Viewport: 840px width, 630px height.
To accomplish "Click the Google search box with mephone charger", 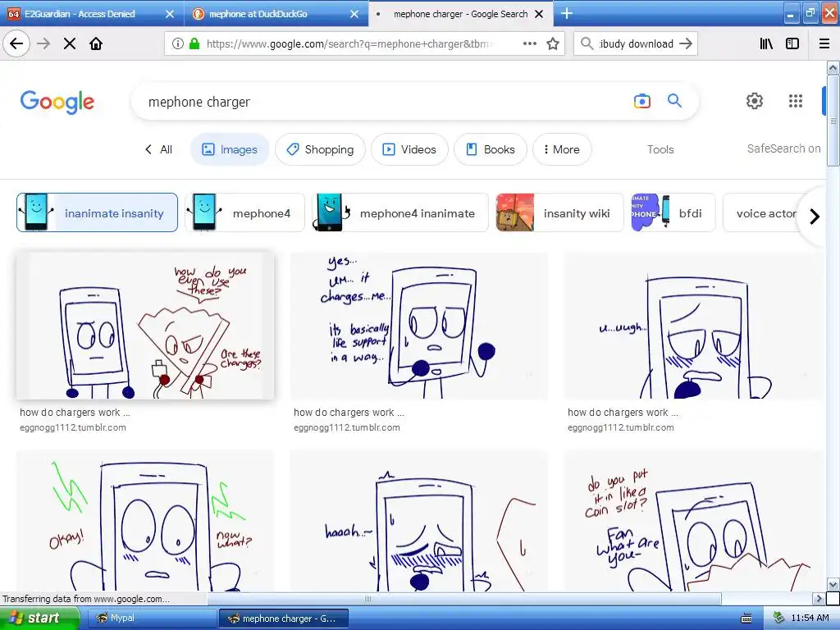I will [x=375, y=101].
